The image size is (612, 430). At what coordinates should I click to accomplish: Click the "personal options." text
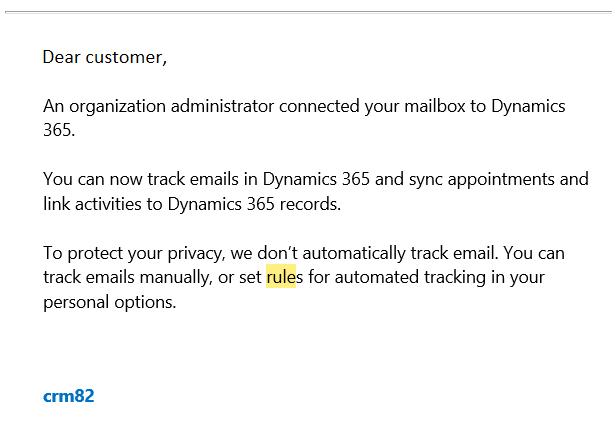coord(110,302)
